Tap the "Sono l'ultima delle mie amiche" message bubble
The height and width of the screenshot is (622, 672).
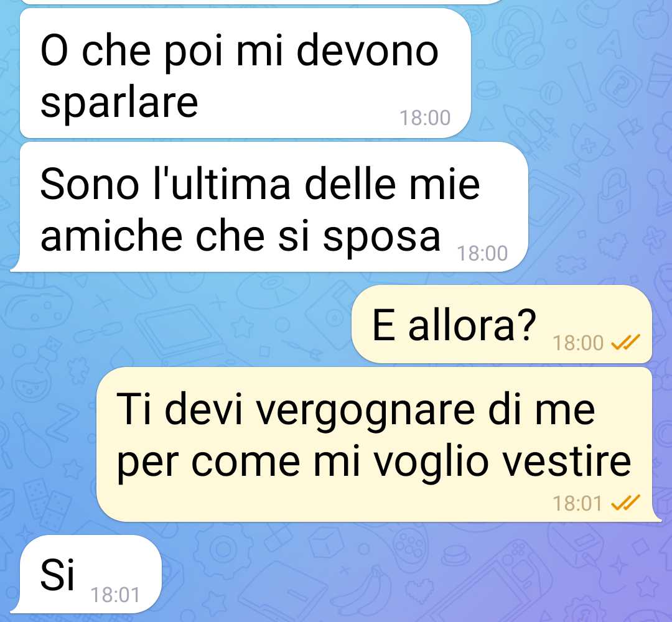269,207
